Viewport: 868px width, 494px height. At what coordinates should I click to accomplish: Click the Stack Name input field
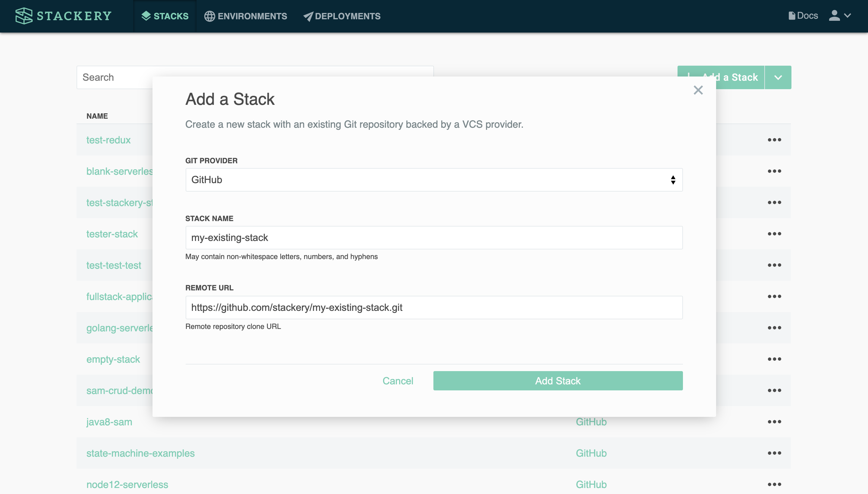click(434, 237)
